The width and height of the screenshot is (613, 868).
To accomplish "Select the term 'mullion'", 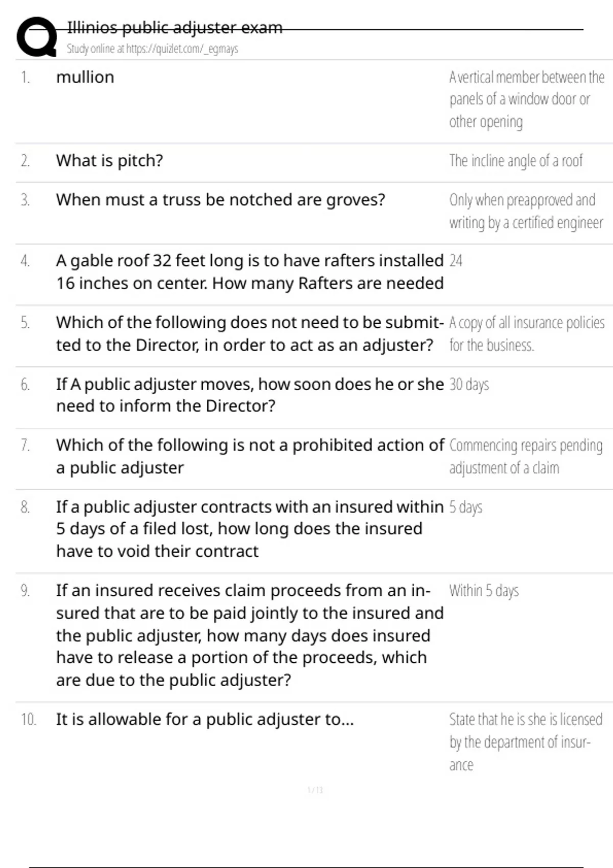I will coord(85,77).
